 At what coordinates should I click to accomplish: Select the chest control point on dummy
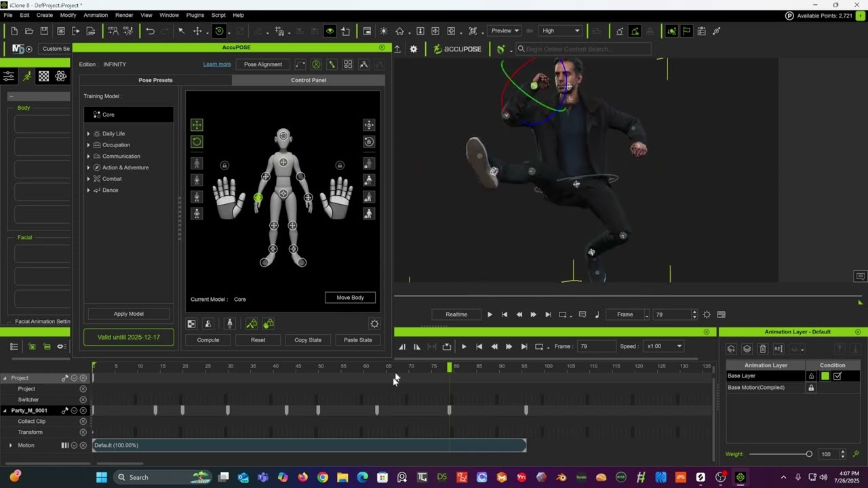pos(283,162)
